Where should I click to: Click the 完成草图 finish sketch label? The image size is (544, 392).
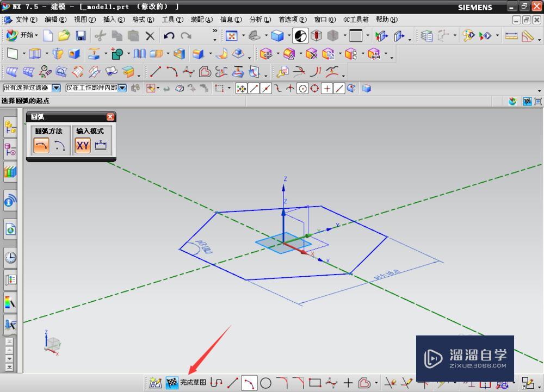(x=193, y=382)
